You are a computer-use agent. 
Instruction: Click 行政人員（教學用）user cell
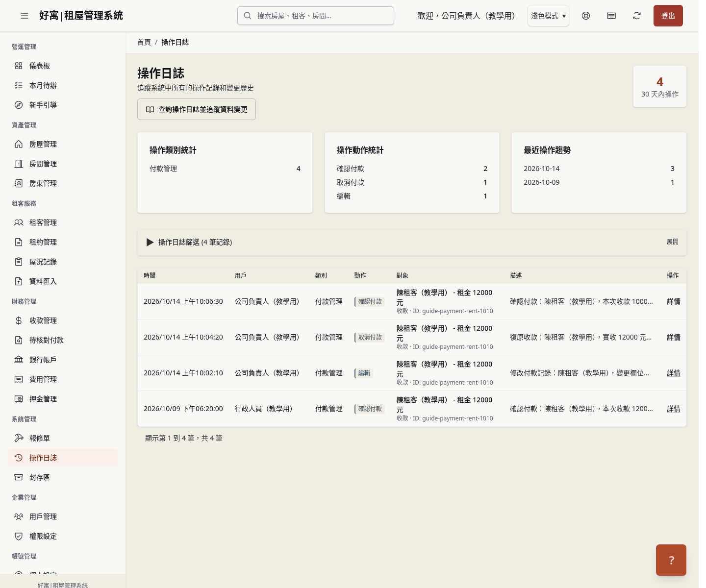[x=265, y=409]
